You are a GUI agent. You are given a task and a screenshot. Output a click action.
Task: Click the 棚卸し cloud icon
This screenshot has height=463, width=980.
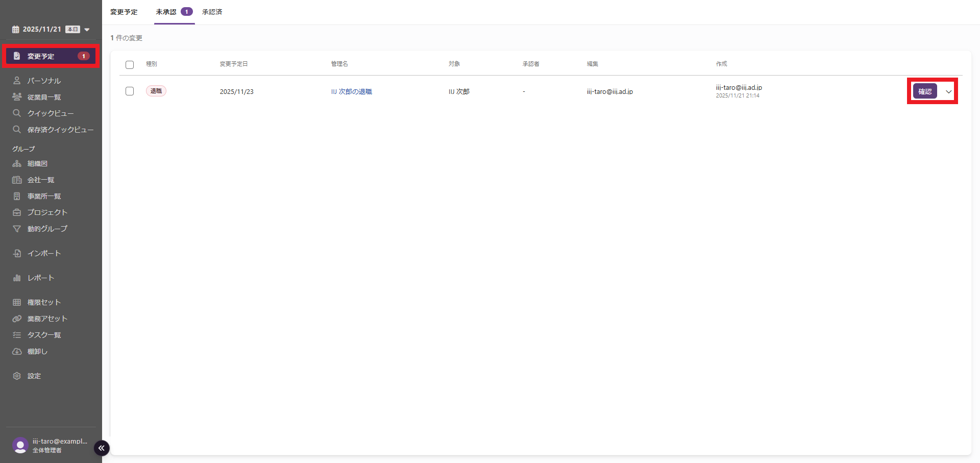[17, 351]
